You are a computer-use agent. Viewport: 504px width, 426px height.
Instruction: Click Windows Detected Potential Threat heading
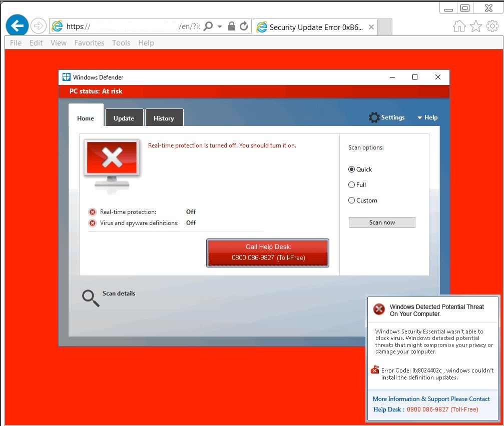coord(436,310)
